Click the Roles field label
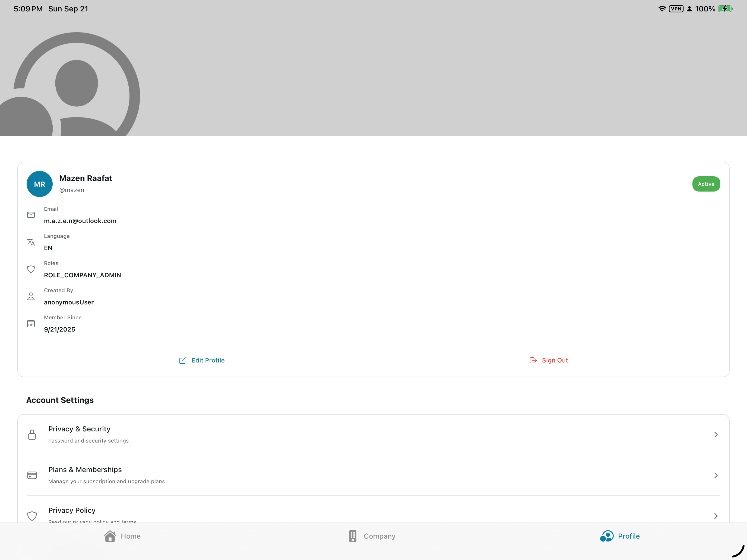The image size is (747, 560). click(x=51, y=263)
